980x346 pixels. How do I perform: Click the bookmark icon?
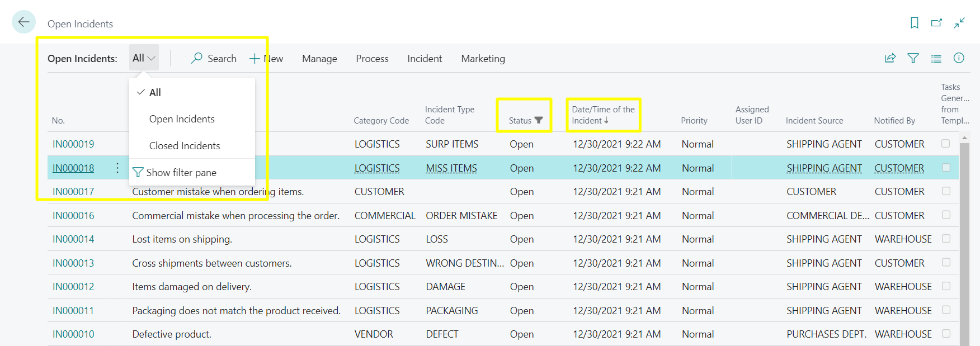tap(915, 23)
